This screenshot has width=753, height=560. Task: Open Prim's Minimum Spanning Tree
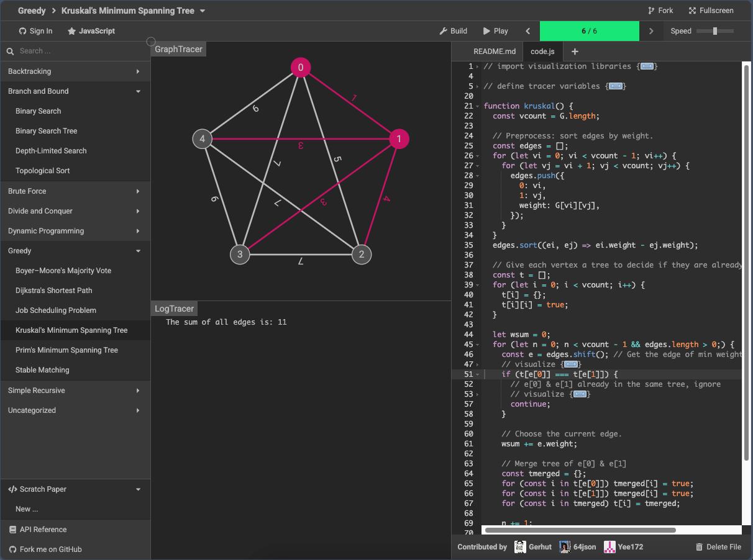click(75, 350)
